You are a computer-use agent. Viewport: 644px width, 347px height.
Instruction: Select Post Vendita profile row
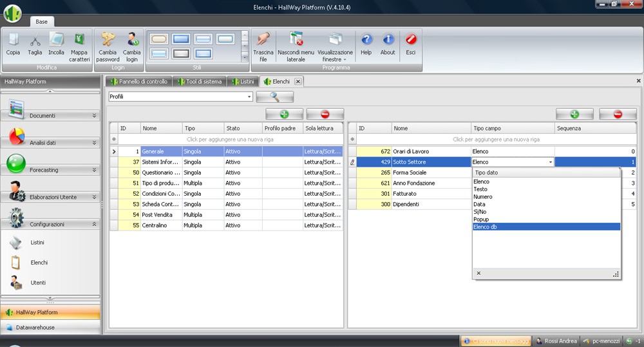pyautogui.click(x=226, y=215)
